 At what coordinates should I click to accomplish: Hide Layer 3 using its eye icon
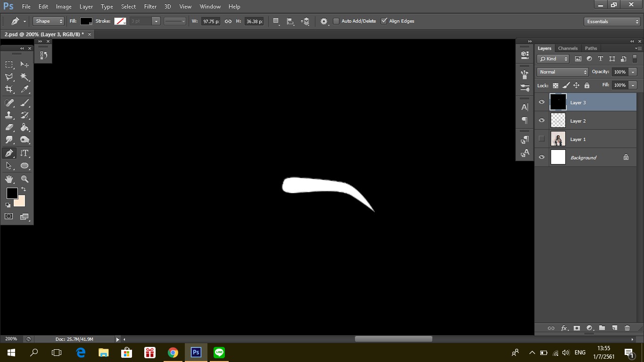tap(542, 102)
